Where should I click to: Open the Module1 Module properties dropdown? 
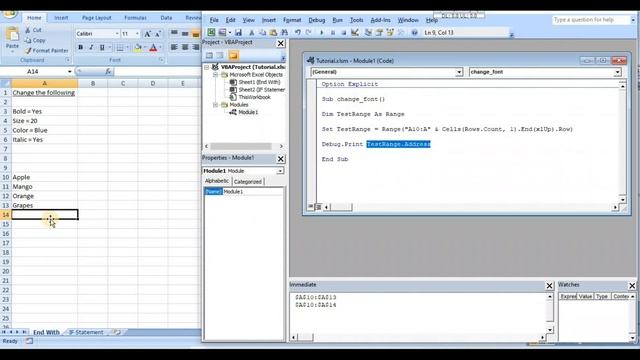(280, 171)
